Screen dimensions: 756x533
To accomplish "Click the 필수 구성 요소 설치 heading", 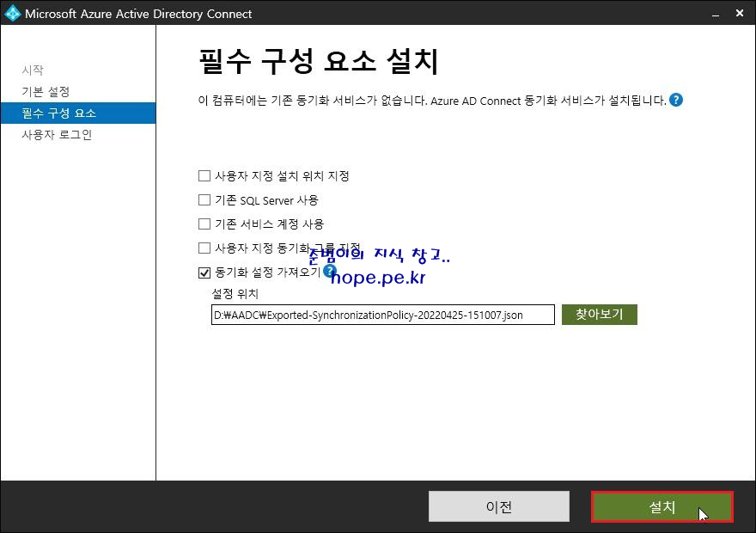I will coord(318,61).
